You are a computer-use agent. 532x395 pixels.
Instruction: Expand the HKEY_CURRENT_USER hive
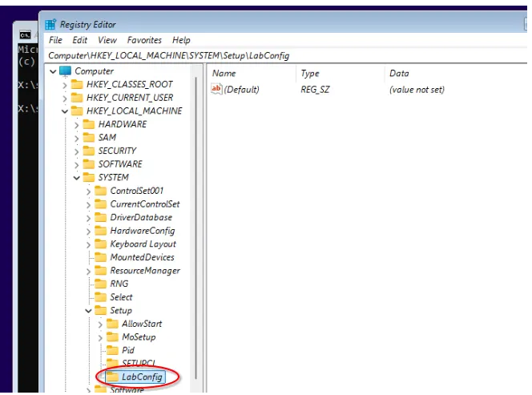pos(65,98)
